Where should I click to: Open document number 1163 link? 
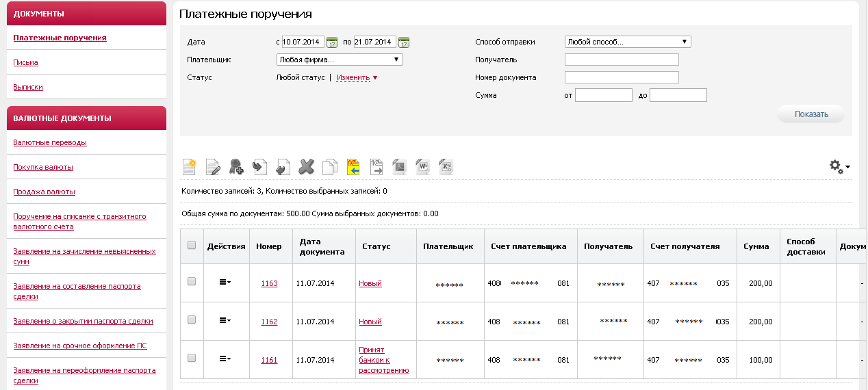pyautogui.click(x=269, y=283)
